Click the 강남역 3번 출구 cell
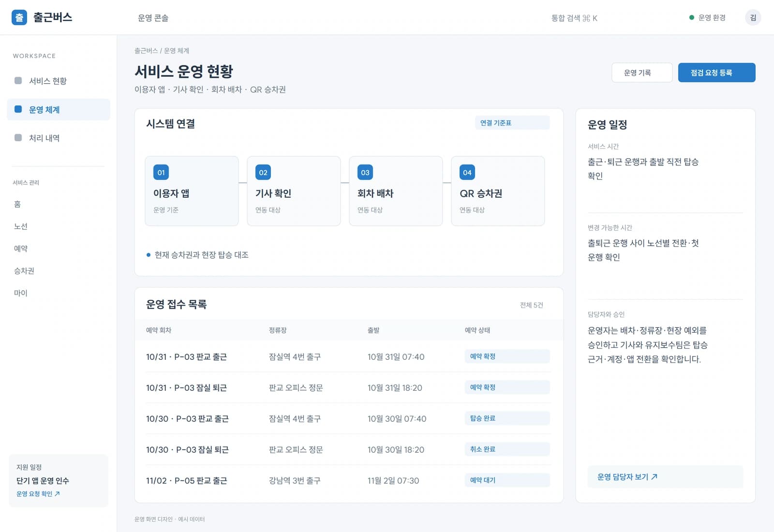774x532 pixels. click(x=295, y=481)
